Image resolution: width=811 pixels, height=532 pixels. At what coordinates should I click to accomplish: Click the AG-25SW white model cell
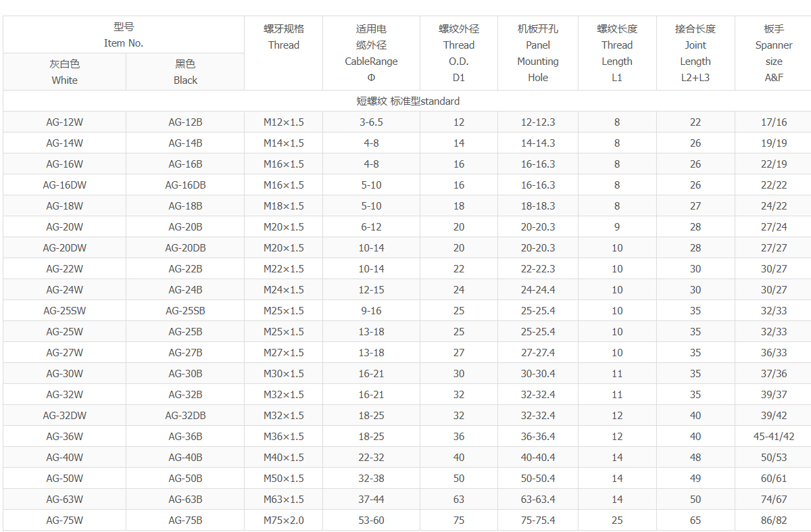(64, 311)
